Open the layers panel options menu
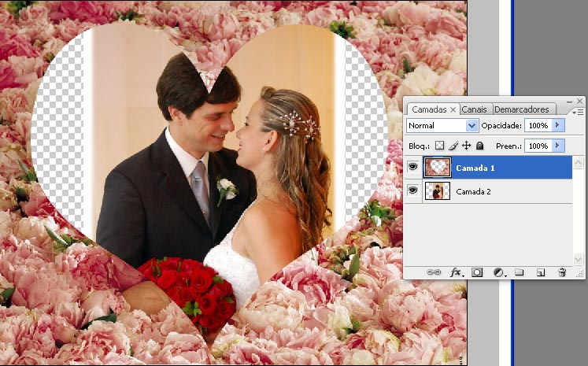Image resolution: width=588 pixels, height=366 pixels. click(579, 111)
